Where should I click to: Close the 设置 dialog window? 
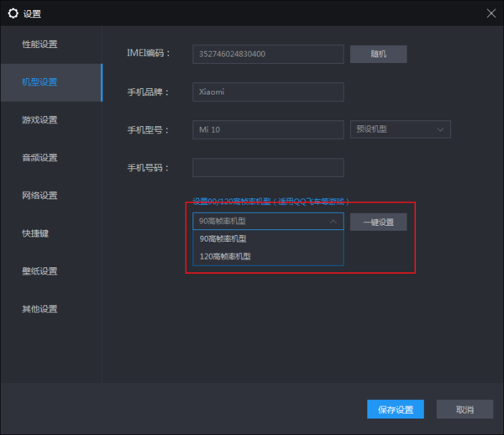coord(491,13)
